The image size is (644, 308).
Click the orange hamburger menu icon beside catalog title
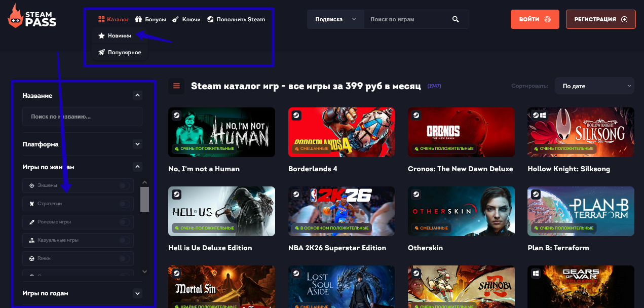(x=177, y=86)
